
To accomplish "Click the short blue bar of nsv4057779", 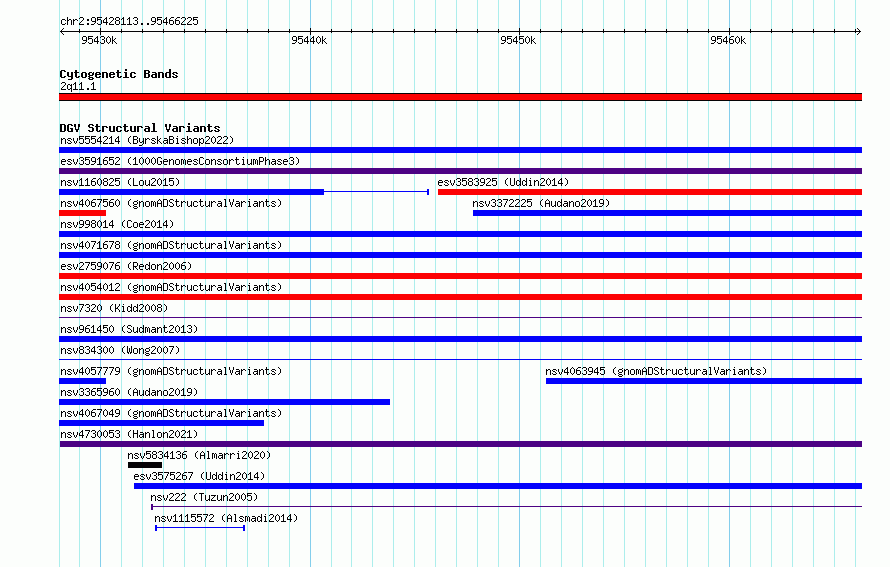I will tap(82, 381).
